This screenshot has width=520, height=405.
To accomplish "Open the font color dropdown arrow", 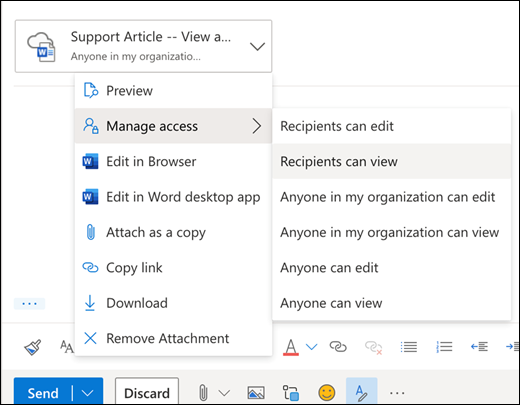I will click(311, 347).
